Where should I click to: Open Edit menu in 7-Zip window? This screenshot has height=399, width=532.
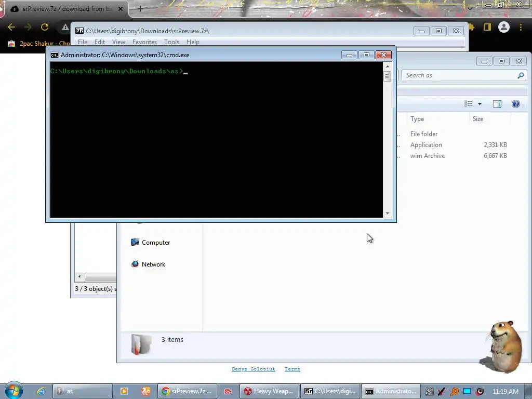(x=99, y=42)
